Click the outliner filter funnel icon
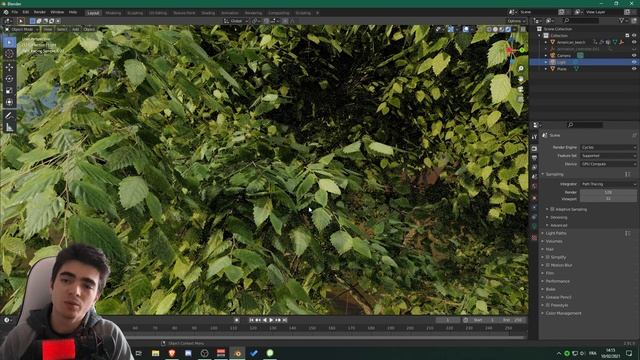640x360 pixels. tap(621, 20)
